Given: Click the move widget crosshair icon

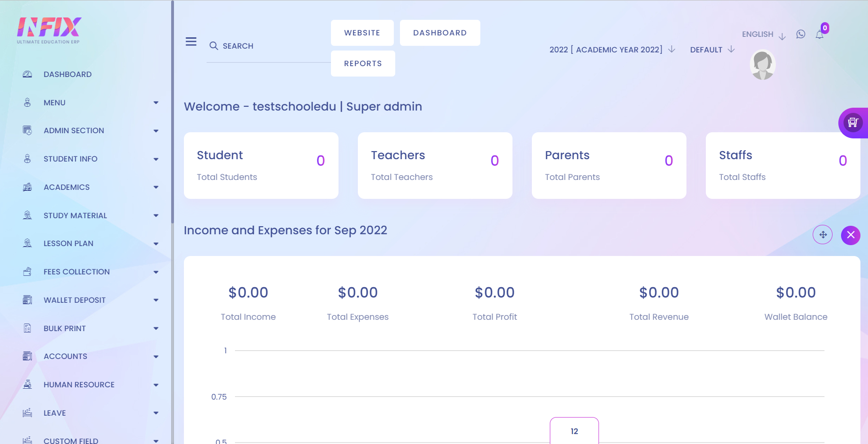Looking at the screenshot, I should (823, 235).
